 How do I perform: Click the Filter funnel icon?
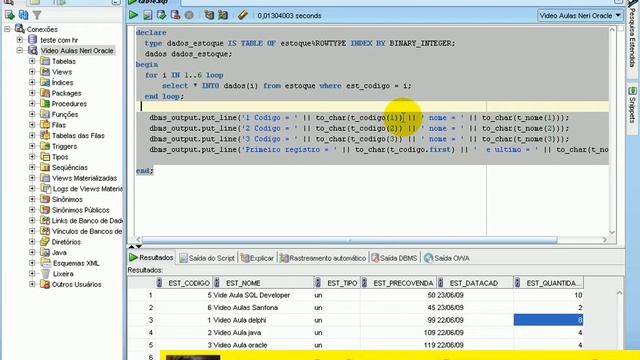tap(37, 16)
